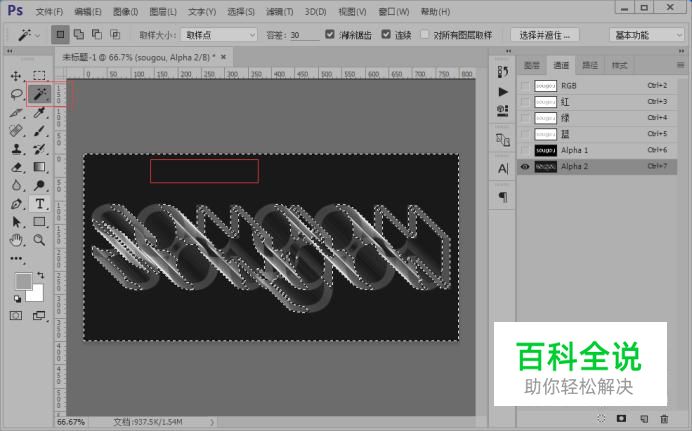Viewport: 692px width, 431px height.
Task: Open the History panel icon
Action: 503,71
